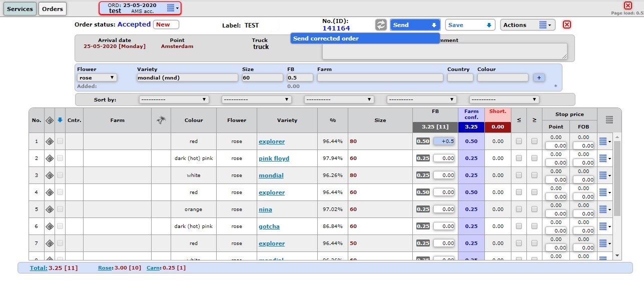Switch to the Services tab

[20, 8]
